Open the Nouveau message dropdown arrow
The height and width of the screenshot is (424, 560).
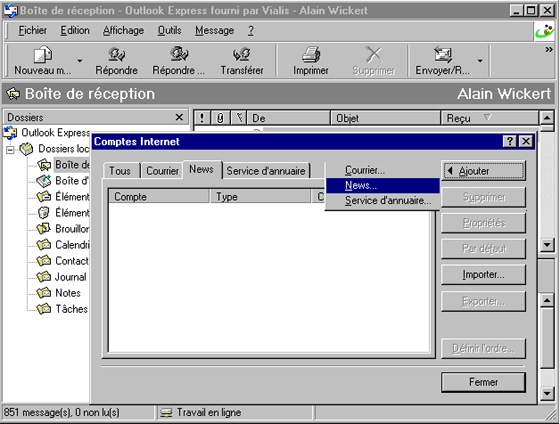tap(80, 61)
